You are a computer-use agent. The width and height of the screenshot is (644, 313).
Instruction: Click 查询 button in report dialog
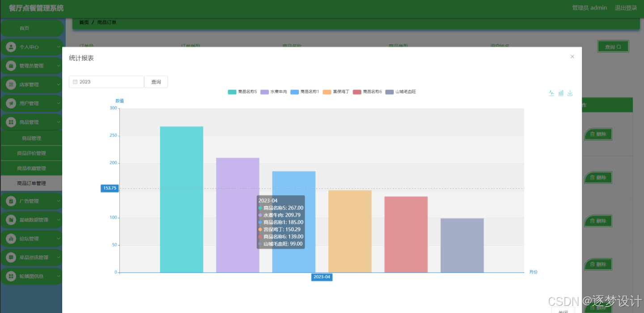(156, 82)
